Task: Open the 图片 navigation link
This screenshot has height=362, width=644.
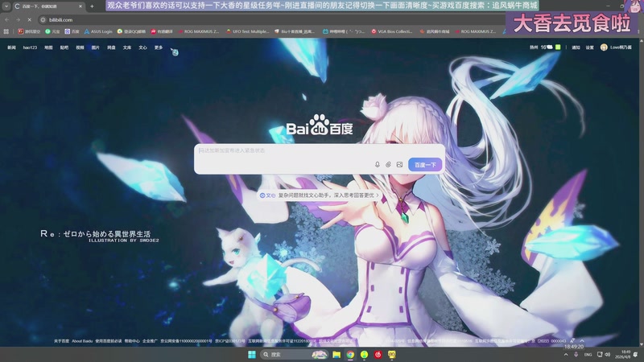Action: (95, 47)
